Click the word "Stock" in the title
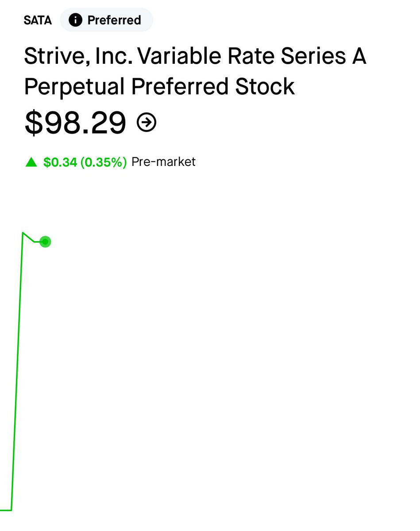 265,86
